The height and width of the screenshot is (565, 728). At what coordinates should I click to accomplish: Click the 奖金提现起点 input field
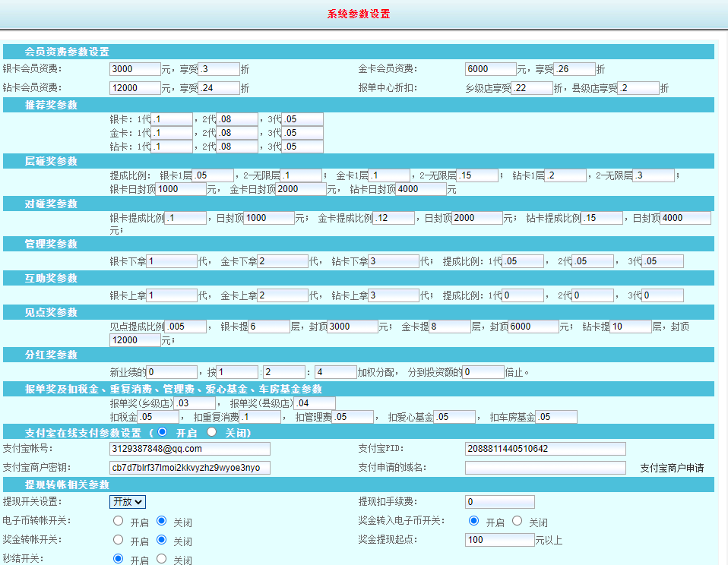[x=499, y=540]
